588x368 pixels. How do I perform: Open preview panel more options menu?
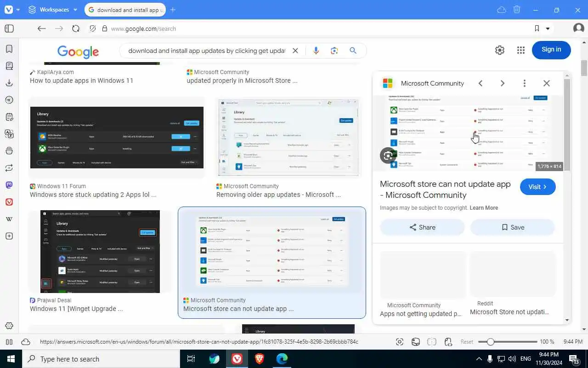coord(525,83)
